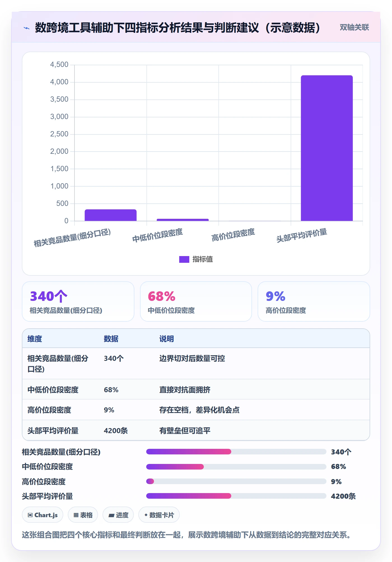Click the 头部平均评价量 x-axis label
The width and height of the screenshot is (392, 562).
pos(302,235)
